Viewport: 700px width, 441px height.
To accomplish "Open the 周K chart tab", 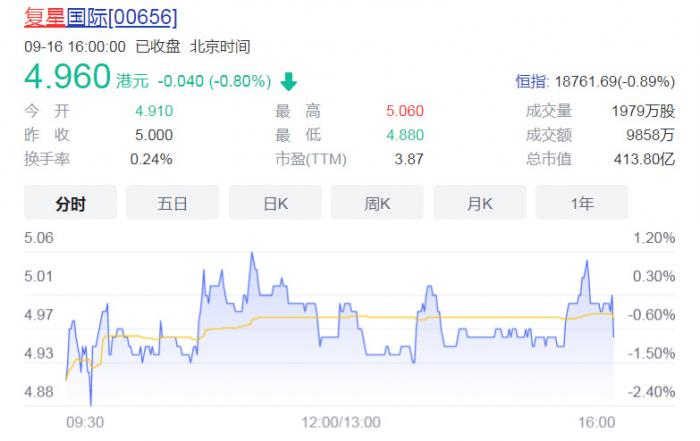I will point(377,204).
